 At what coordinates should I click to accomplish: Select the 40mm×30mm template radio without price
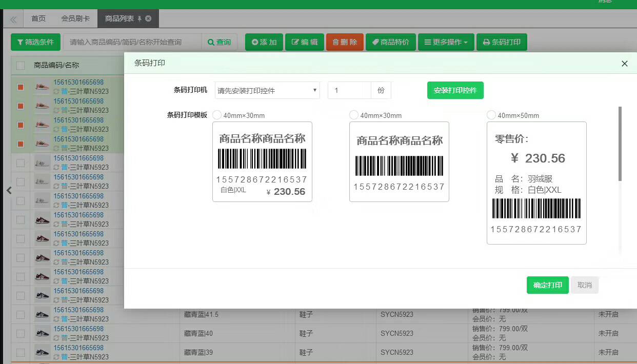pyautogui.click(x=354, y=115)
